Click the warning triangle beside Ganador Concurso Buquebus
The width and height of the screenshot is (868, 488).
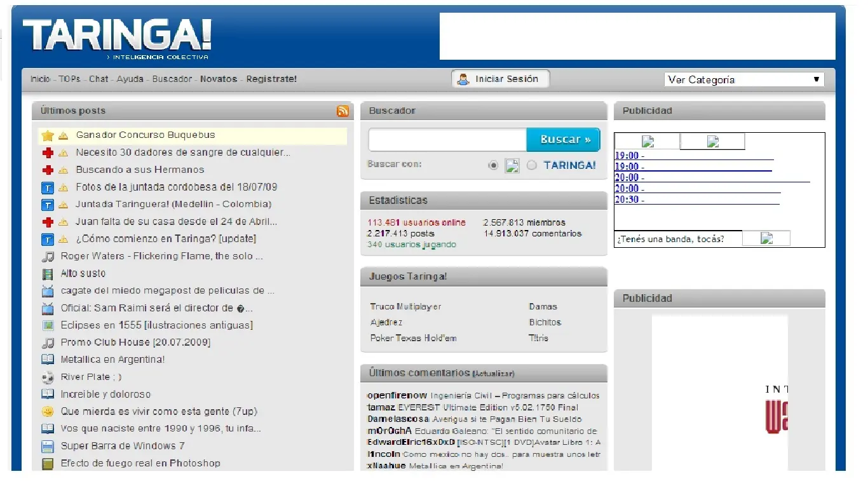(x=63, y=135)
